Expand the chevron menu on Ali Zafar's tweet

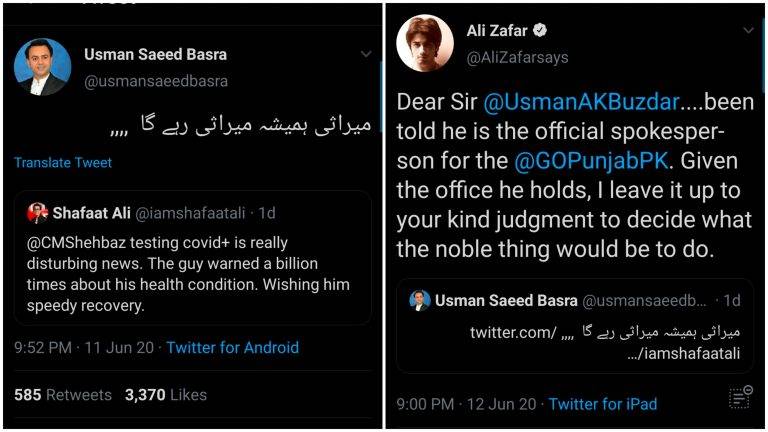(748, 30)
